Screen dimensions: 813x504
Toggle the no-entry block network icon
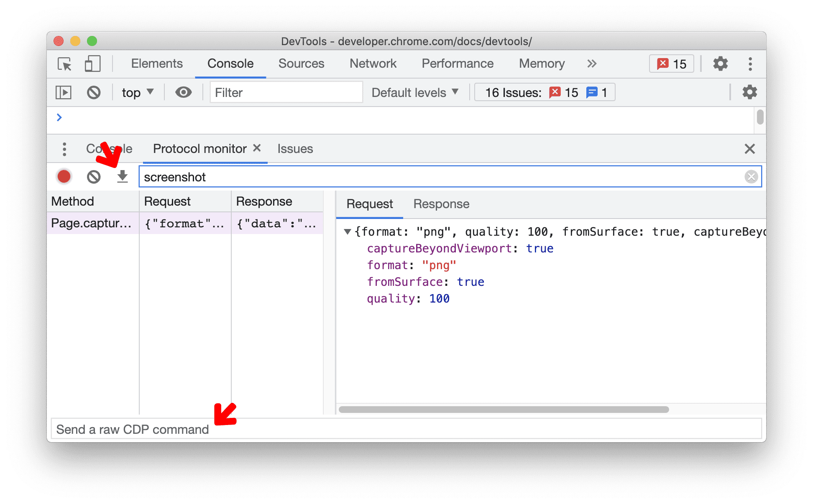(92, 176)
